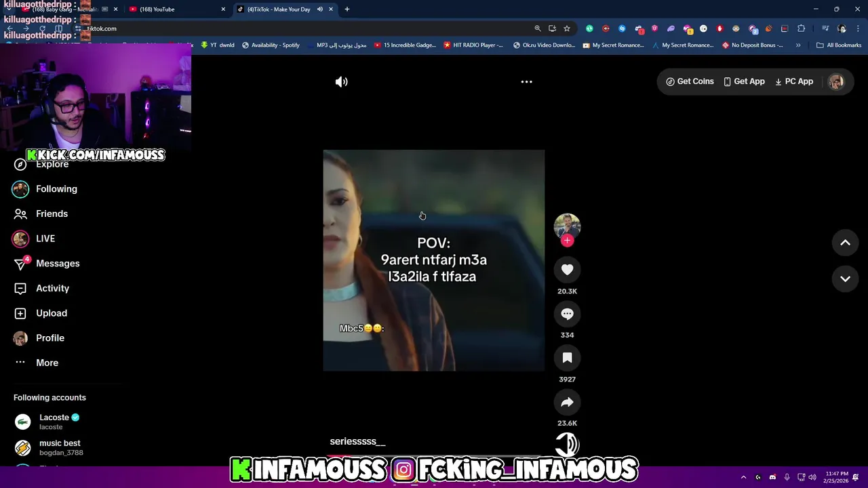Open a new browser tab
The image size is (868, 488).
[347, 9]
